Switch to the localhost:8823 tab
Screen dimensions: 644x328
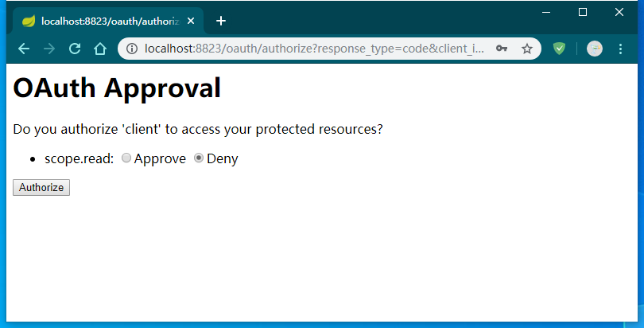(x=103, y=21)
